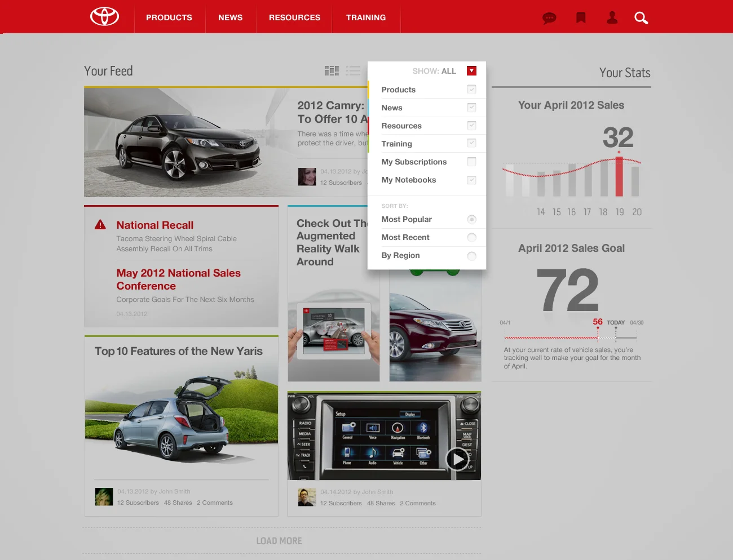The image size is (733, 560).
Task: Toggle the My Notebooks checkbox
Action: pyautogui.click(x=472, y=180)
